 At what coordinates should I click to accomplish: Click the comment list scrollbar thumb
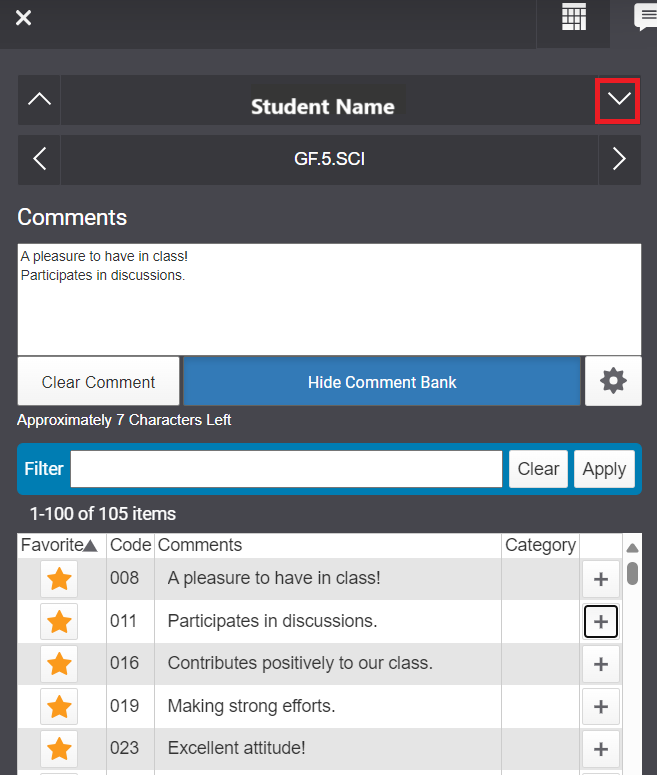click(x=632, y=573)
